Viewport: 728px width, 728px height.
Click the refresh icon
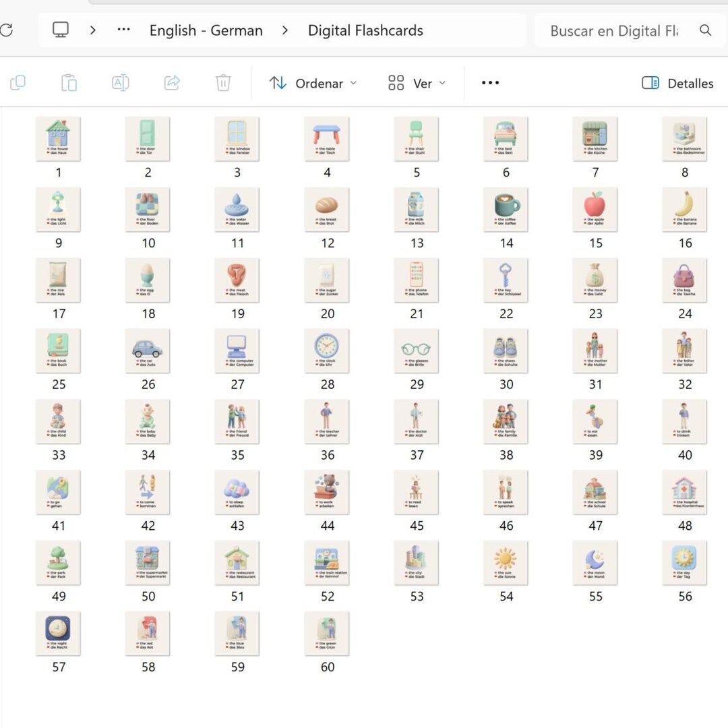pos(7,30)
